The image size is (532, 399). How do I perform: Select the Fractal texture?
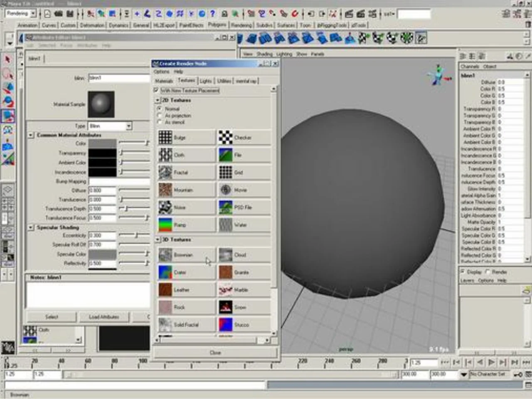click(x=187, y=172)
